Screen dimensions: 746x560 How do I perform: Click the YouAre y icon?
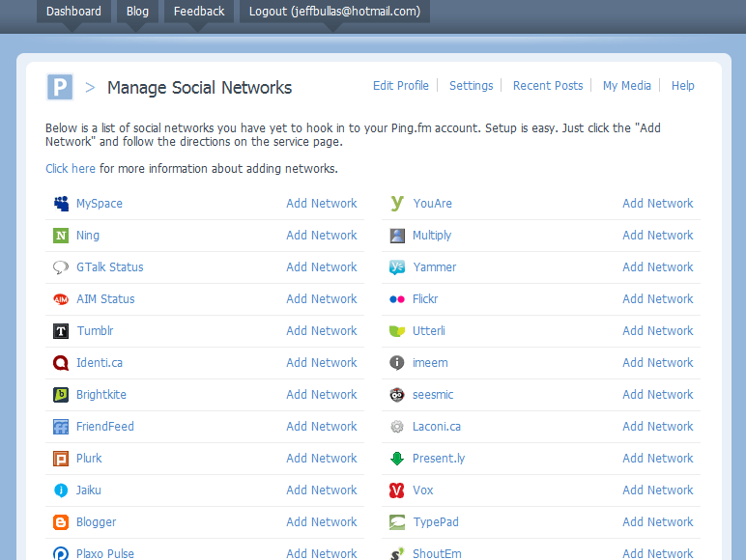click(x=397, y=204)
